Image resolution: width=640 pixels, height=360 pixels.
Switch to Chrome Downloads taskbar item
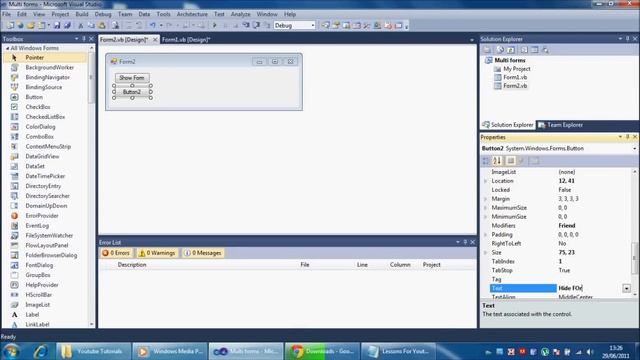[322, 351]
